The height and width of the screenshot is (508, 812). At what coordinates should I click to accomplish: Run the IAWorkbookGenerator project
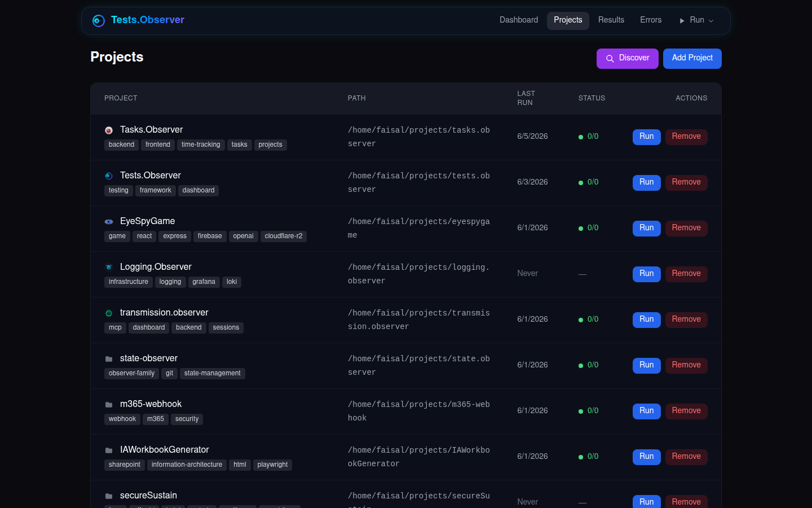(x=647, y=457)
